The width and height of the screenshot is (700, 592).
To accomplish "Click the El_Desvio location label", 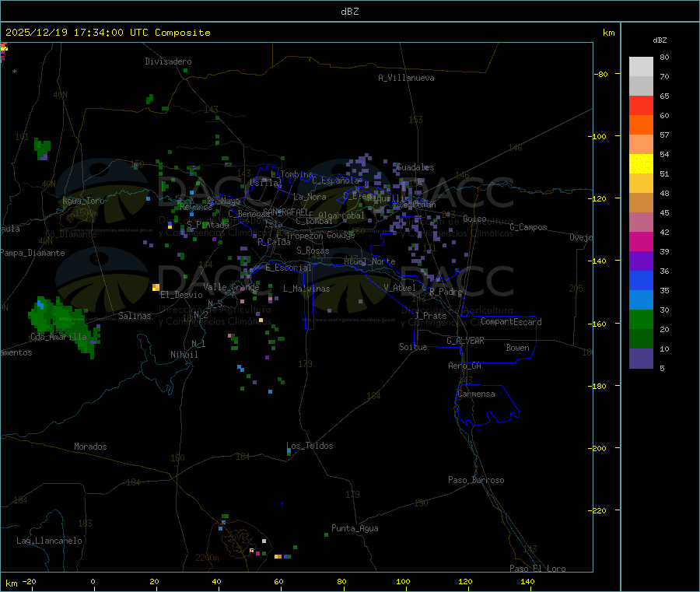I will coord(181,295).
